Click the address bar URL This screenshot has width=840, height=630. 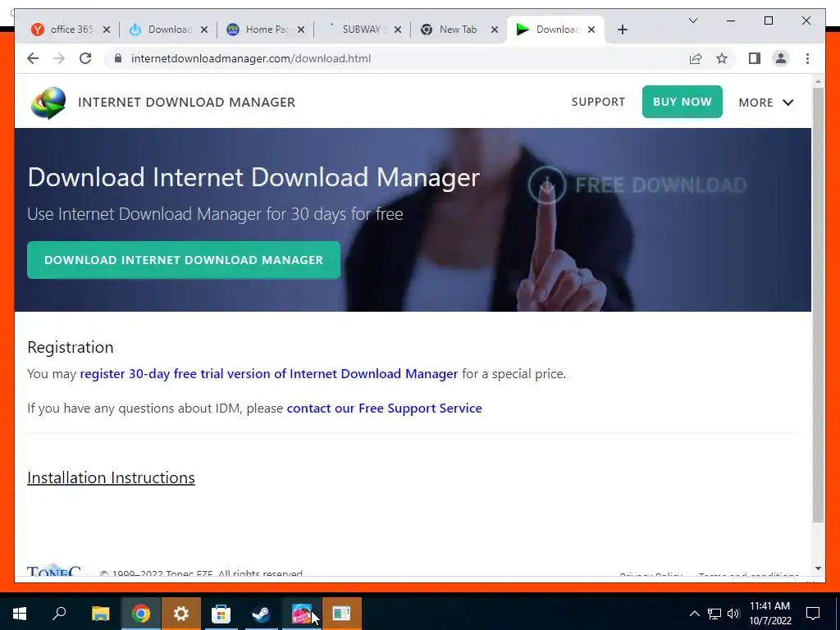tap(251, 58)
